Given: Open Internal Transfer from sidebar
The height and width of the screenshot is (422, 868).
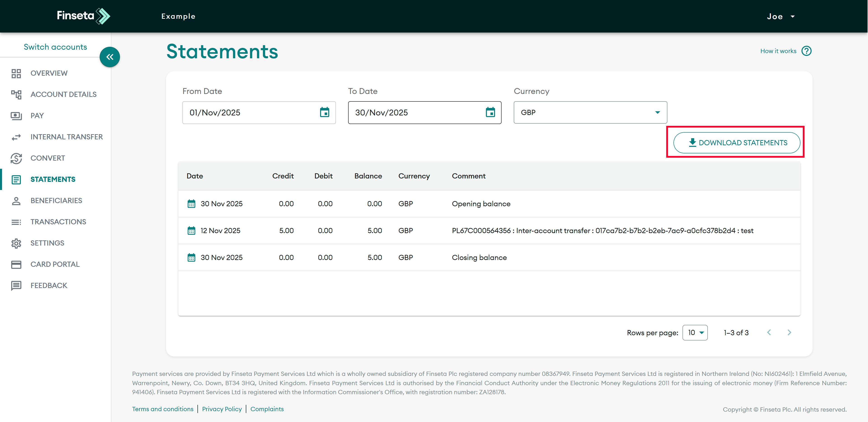Looking at the screenshot, I should [x=66, y=137].
